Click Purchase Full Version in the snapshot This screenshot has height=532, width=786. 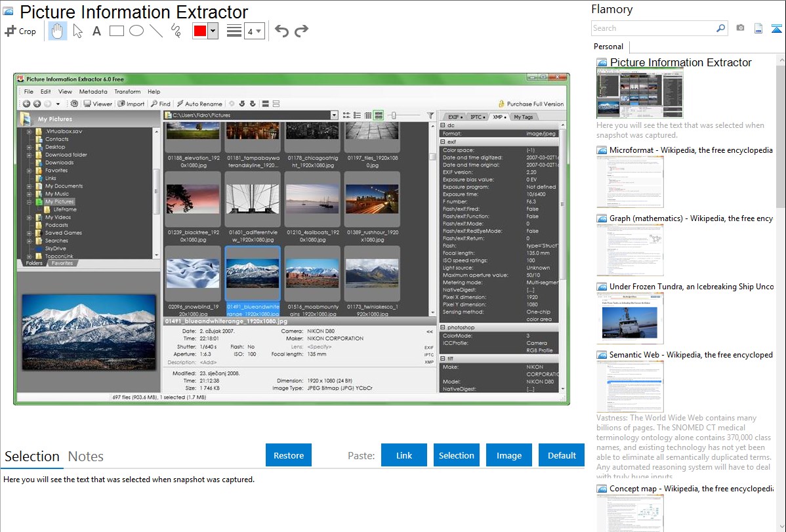531,104
